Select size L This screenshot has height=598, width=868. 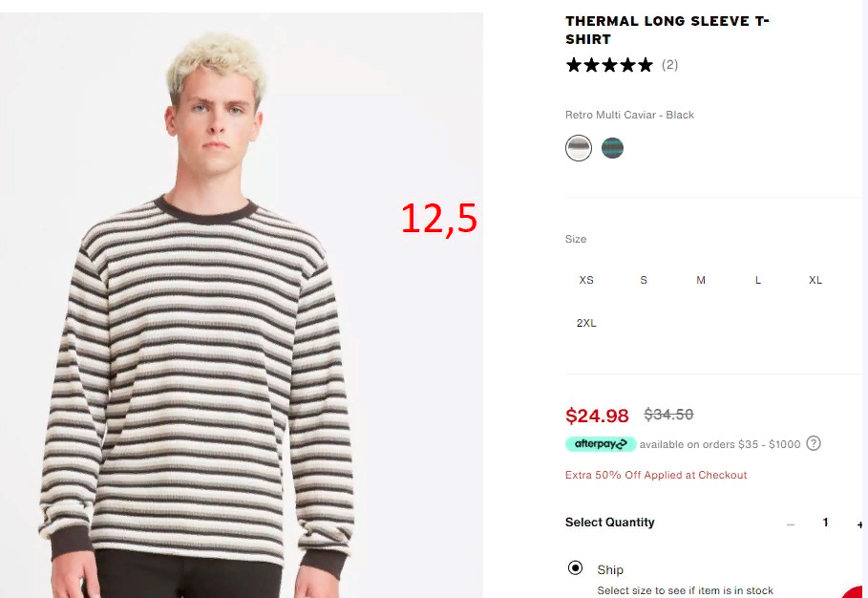point(758,280)
